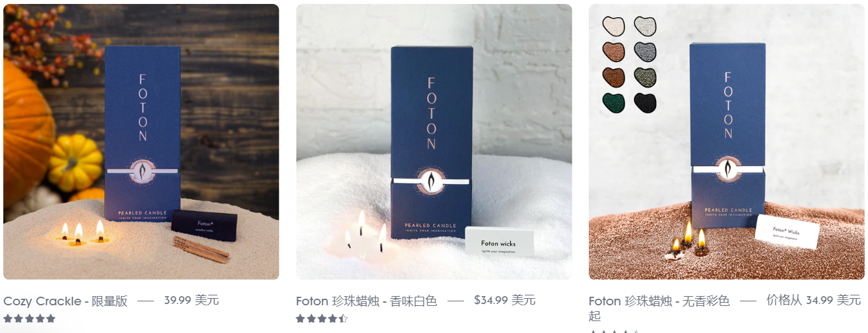Viewport: 868px width, 333px height.
Task: Open the scented white candle product image
Action: pos(434,142)
